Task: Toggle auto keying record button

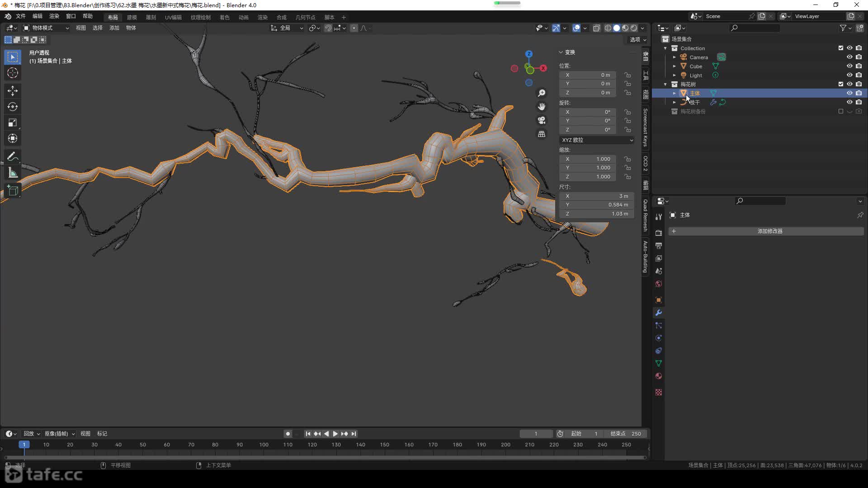Action: [x=288, y=434]
